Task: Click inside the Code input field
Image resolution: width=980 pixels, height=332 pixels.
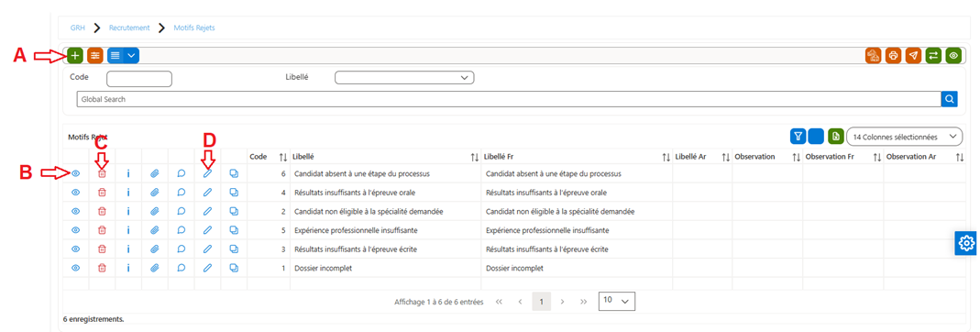Action: 139,79
